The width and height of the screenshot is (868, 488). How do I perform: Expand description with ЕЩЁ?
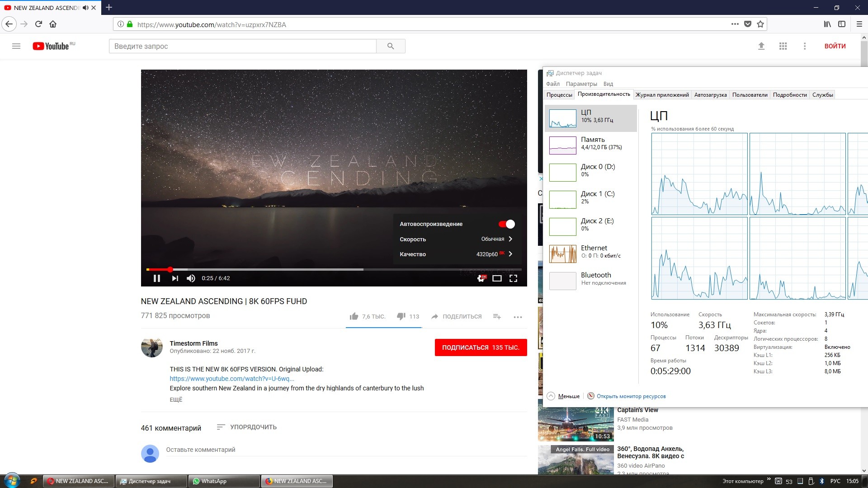[x=176, y=399]
